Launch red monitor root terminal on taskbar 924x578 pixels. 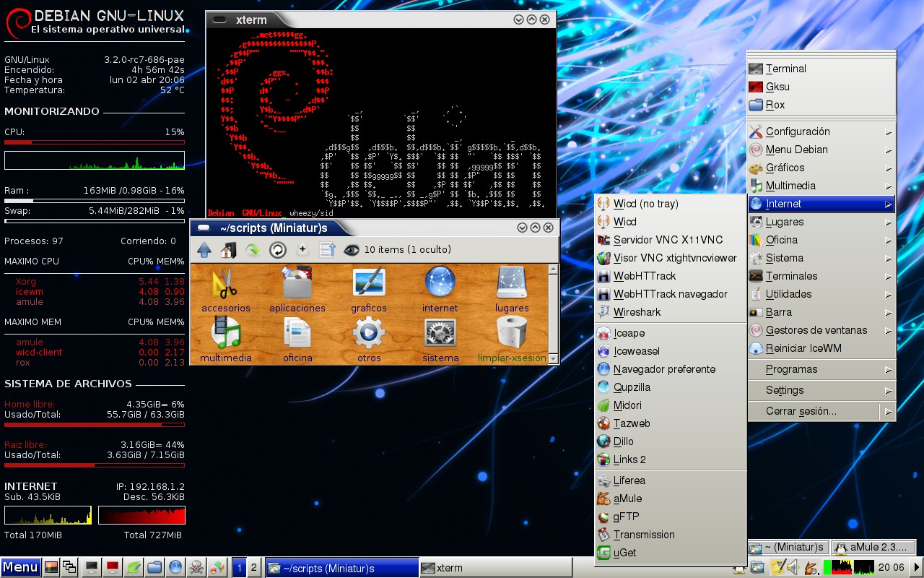tap(112, 567)
